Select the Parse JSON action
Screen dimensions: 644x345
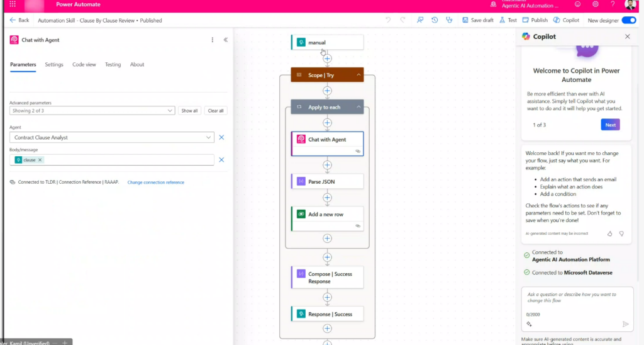(x=327, y=181)
